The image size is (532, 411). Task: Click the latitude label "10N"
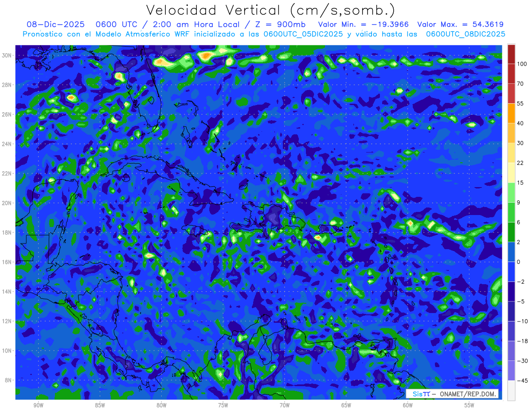click(6, 351)
